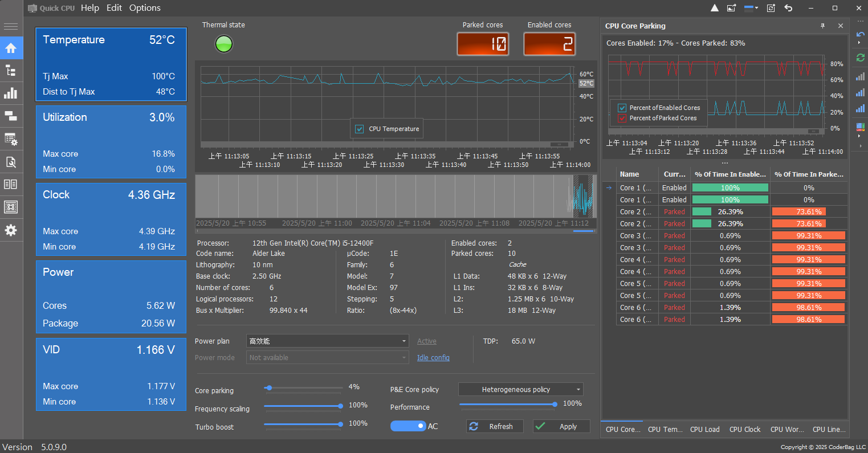Click the middle signal-bars icon in right toolbar
868x453 pixels.
coord(861,92)
